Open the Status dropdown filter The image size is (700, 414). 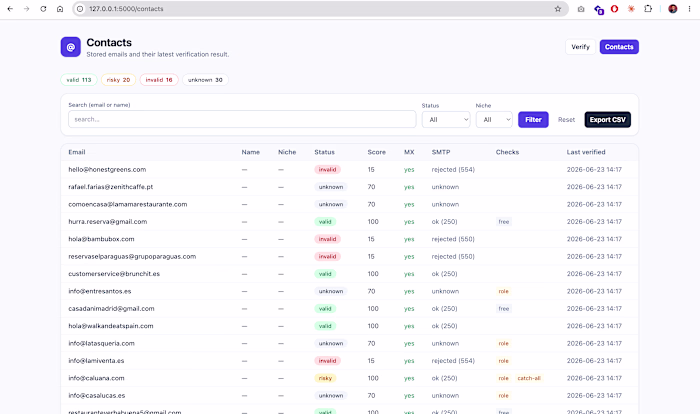point(446,120)
